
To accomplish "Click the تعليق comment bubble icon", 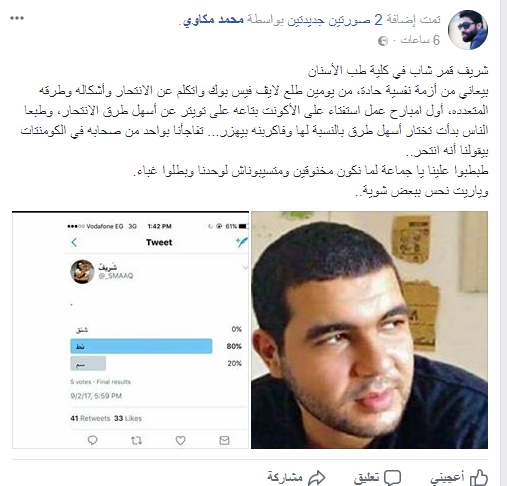I will 392,478.
